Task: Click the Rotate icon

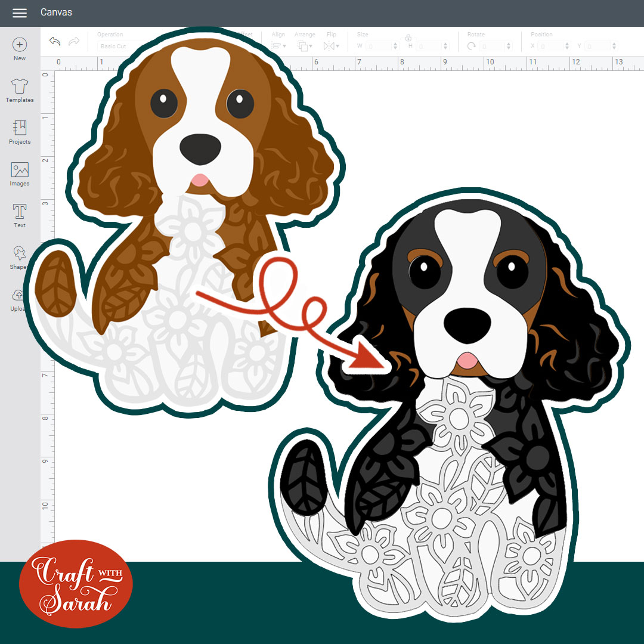Action: 472,47
